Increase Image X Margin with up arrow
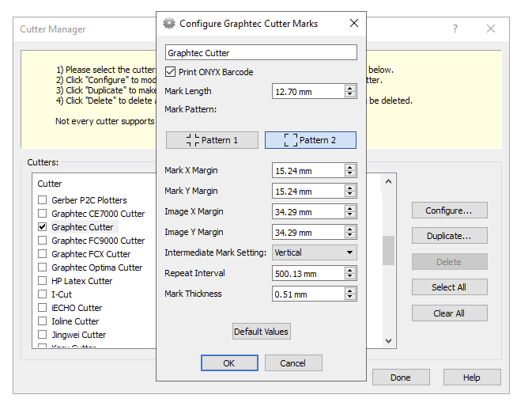Screen dimensions: 532x406 click(x=350, y=208)
